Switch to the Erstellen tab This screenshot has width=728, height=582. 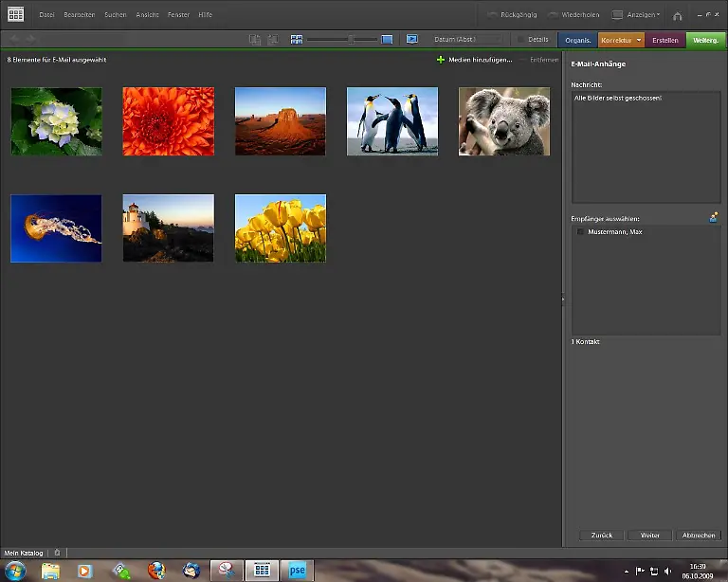[665, 40]
